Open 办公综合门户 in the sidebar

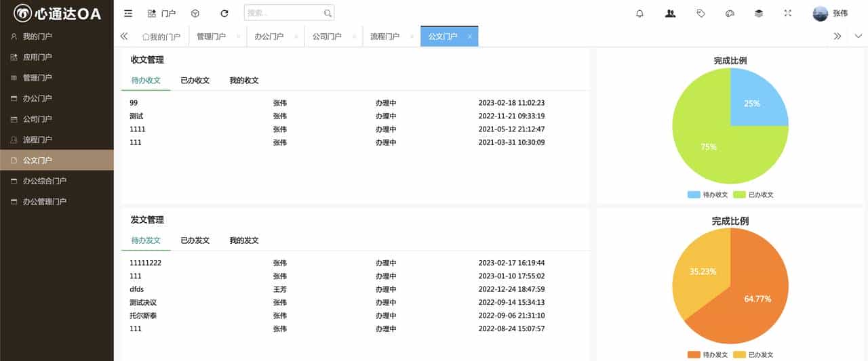point(57,181)
